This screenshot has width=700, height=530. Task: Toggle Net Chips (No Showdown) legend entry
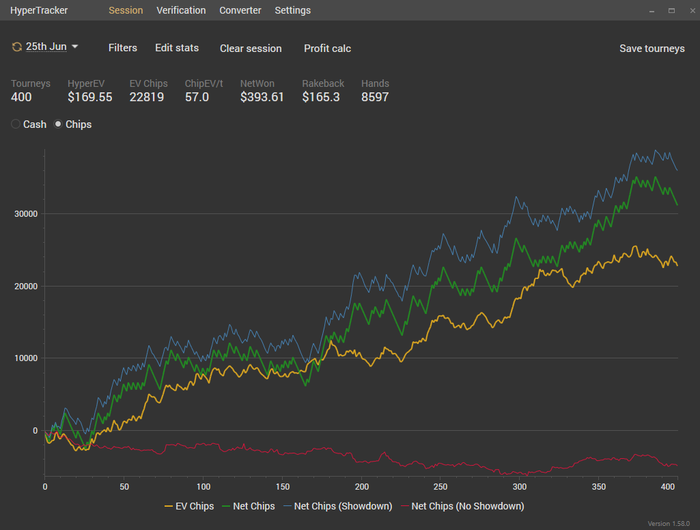(462, 506)
